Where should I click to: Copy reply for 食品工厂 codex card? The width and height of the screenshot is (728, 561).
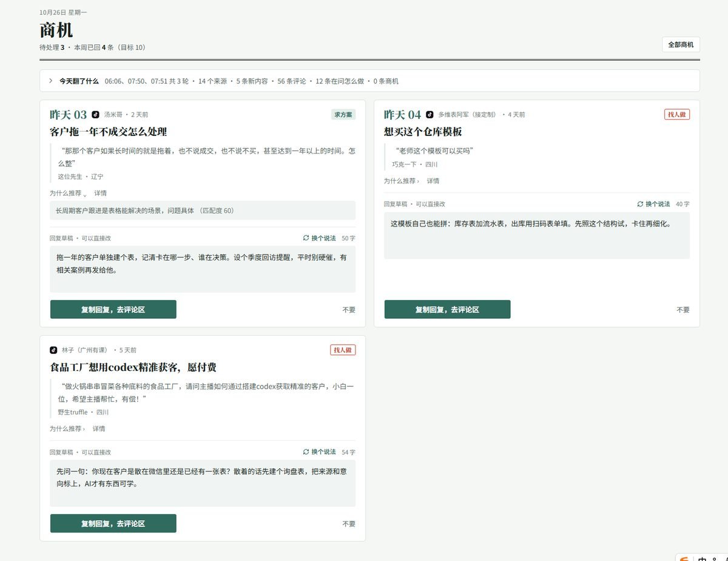click(113, 523)
